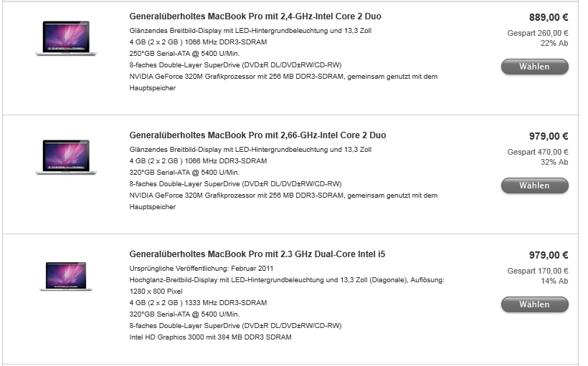This screenshot has width=588, height=366.
Task: Click the 2,66-GHz MacBook Pro product image
Action: click(x=66, y=157)
